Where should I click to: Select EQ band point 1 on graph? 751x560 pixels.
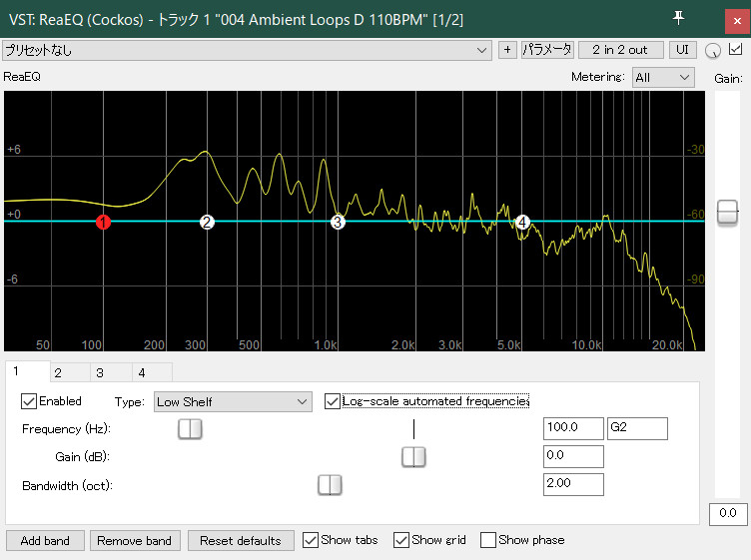(103, 222)
